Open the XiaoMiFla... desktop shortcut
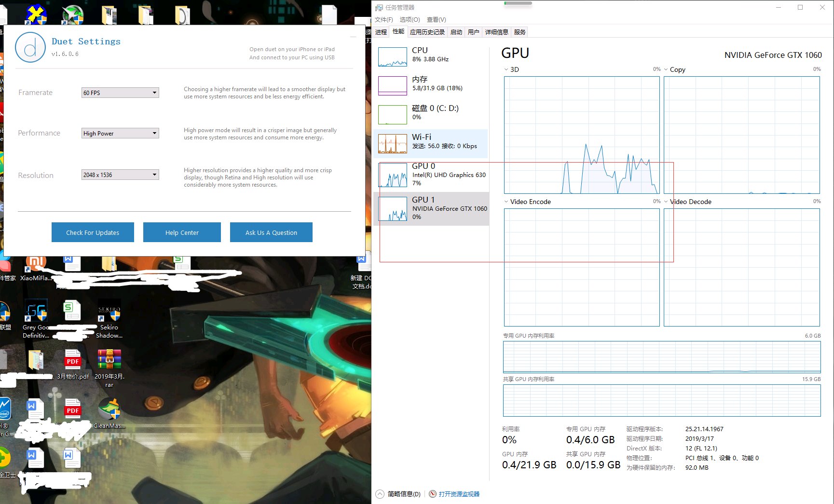 pos(36,269)
